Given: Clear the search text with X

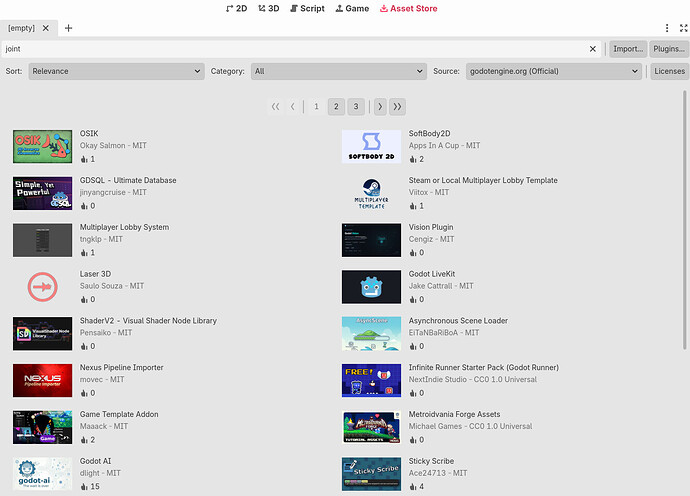Looking at the screenshot, I should (x=593, y=49).
